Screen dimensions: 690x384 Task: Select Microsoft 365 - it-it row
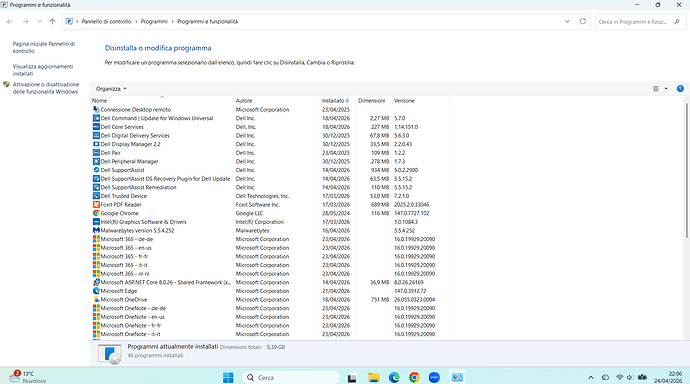coord(270,265)
